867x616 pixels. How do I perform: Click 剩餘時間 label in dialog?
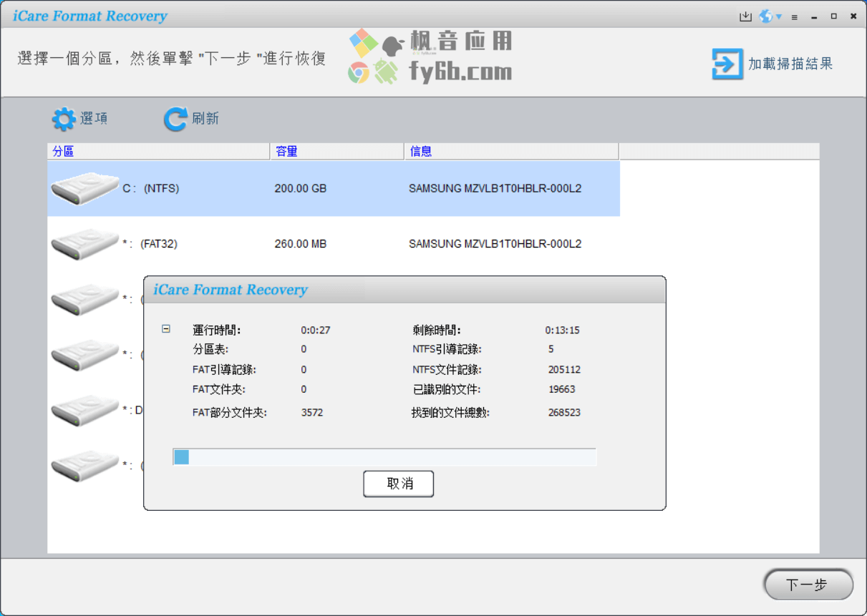(x=437, y=330)
